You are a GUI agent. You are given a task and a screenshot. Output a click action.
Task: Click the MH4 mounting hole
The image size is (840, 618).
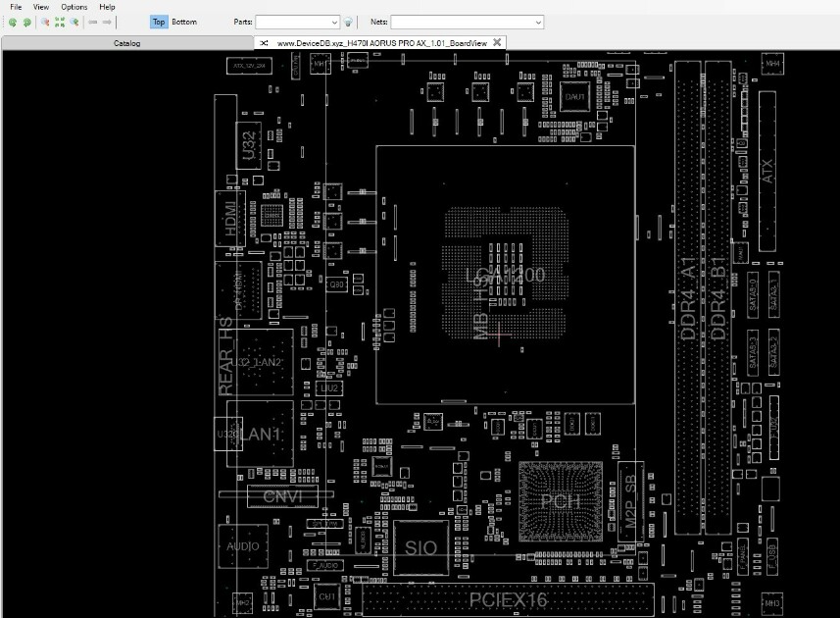tap(772, 64)
